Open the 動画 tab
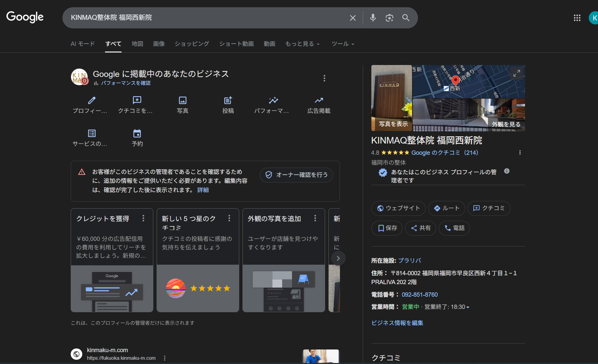598x364 pixels. [270, 44]
